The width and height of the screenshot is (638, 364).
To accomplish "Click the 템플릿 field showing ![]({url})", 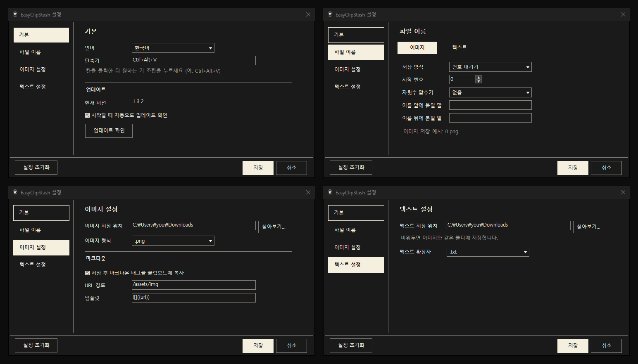I will 194,298.
